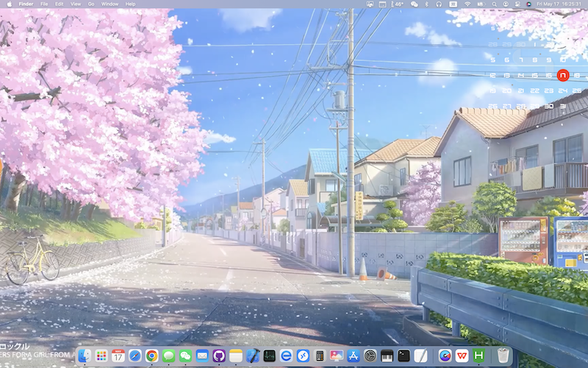Click the date and time Fri May 17
588x368 pixels.
pos(559,4)
